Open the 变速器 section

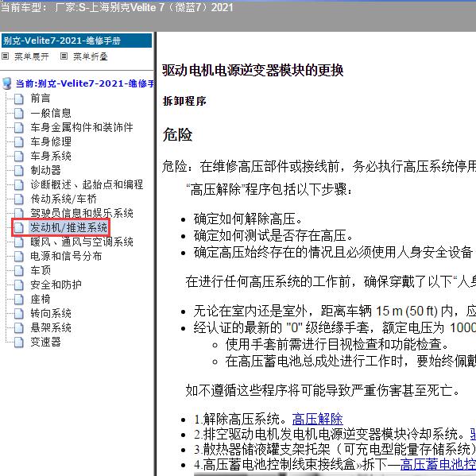click(45, 342)
